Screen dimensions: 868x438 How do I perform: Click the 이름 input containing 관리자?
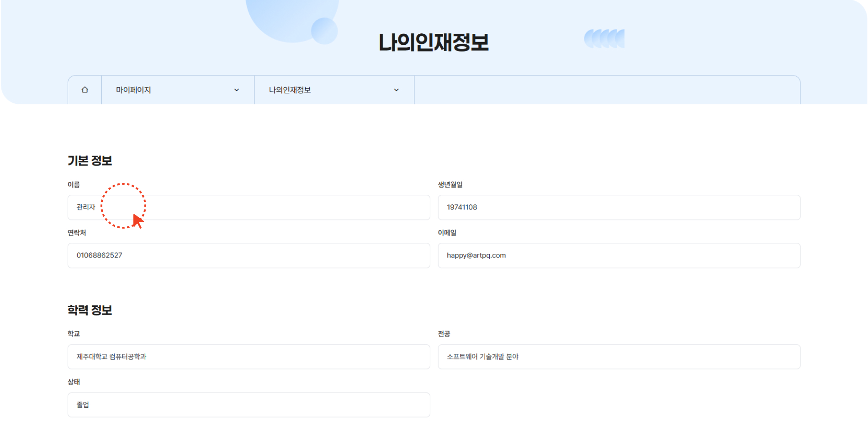click(249, 207)
